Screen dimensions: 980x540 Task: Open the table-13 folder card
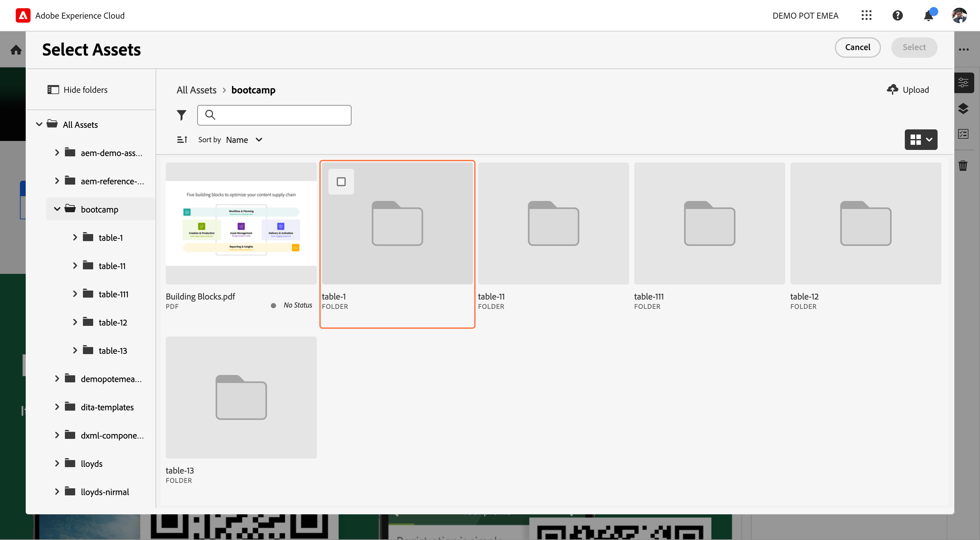click(241, 397)
